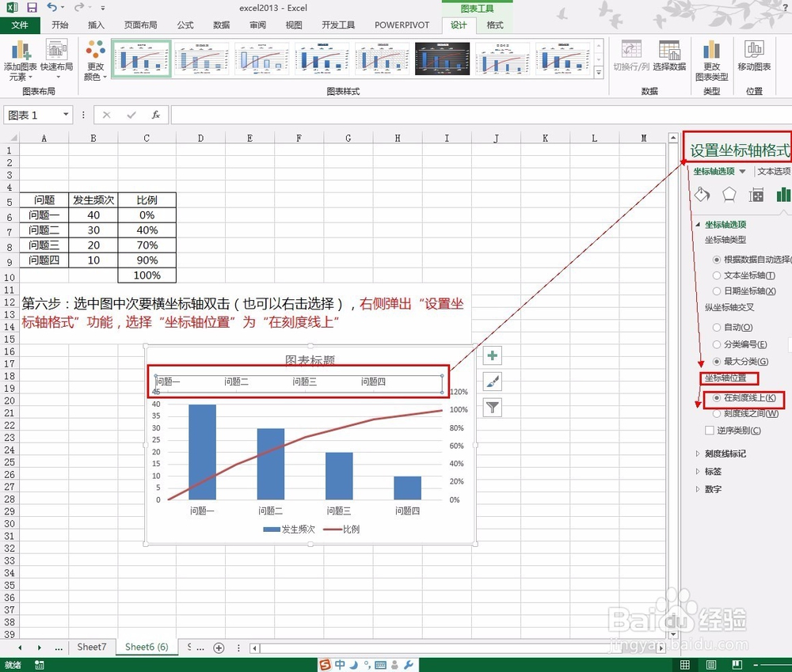The height and width of the screenshot is (672, 792).
Task: Click the formula bar confirm checkmark
Action: point(131,115)
